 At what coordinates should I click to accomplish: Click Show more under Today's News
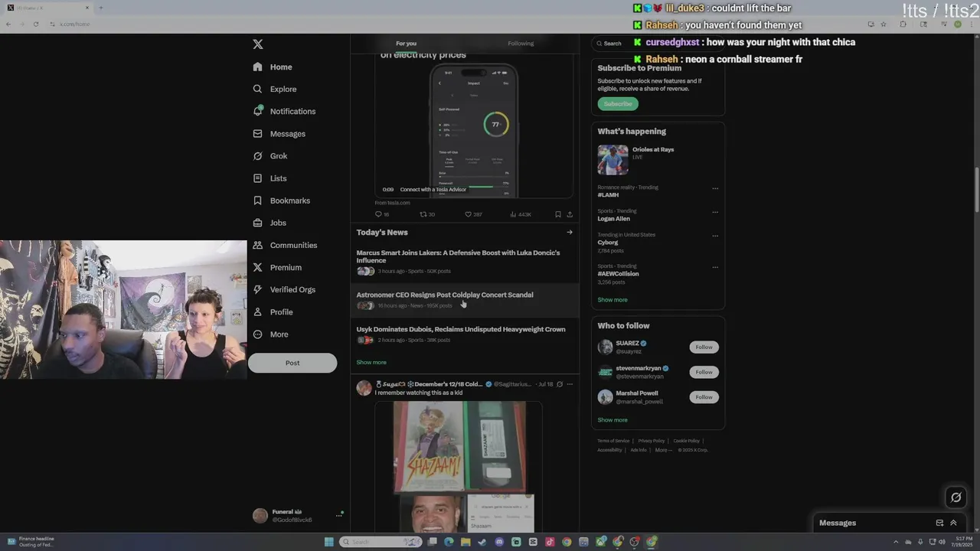click(371, 362)
